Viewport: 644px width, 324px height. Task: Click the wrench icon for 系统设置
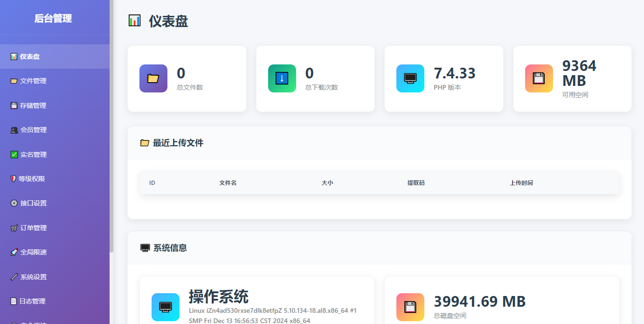coord(14,276)
